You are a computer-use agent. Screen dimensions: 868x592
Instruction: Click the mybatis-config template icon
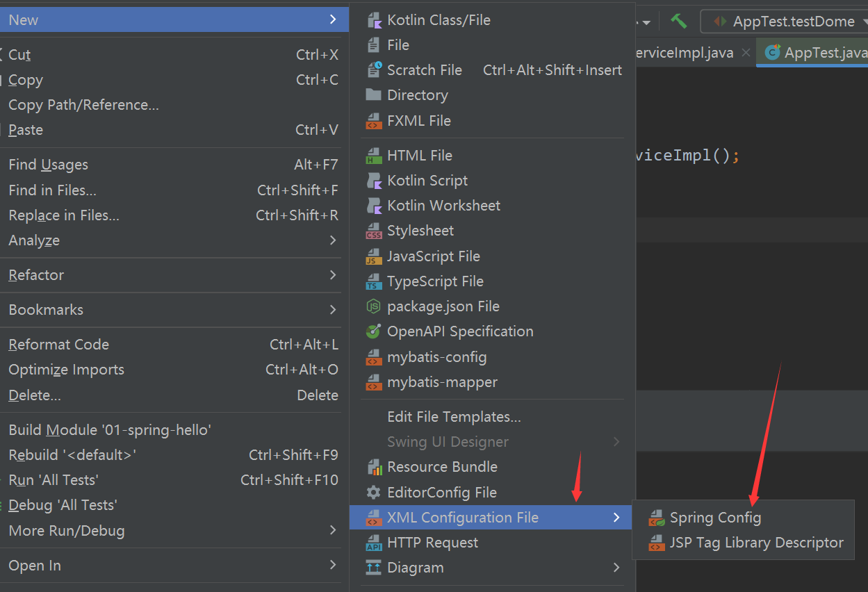click(374, 357)
